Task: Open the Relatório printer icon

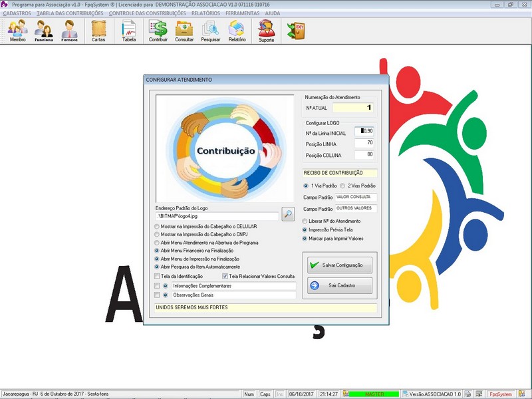Action: (237, 31)
